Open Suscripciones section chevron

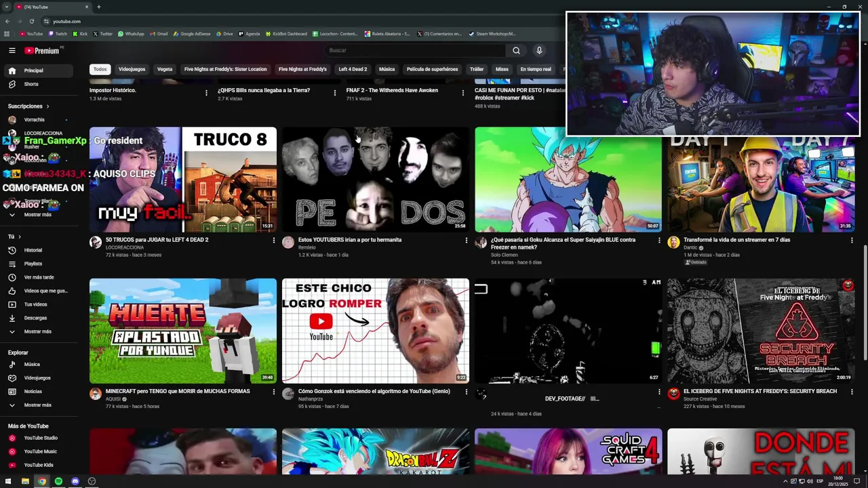tap(47, 106)
